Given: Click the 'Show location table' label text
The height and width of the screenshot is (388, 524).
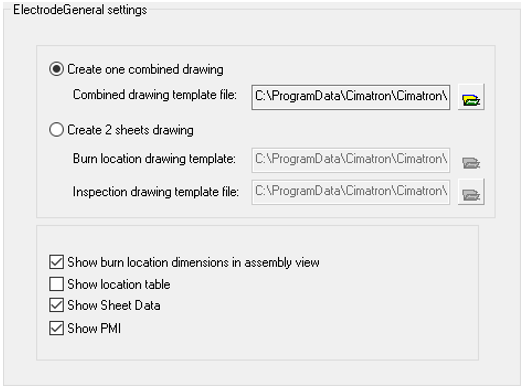Looking at the screenshot, I should [119, 284].
